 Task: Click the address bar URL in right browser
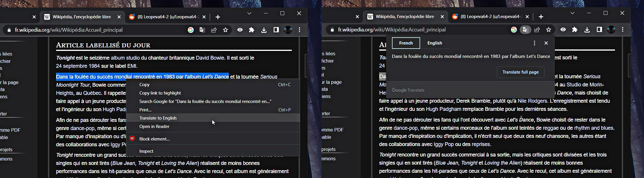392,30
